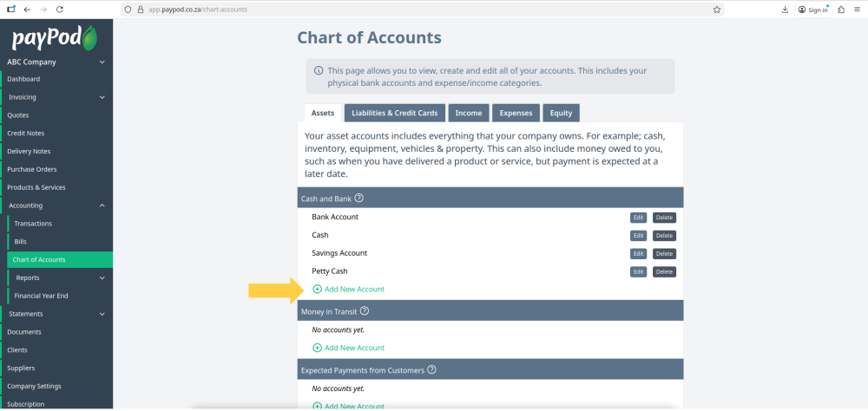Screen dimensions: 868x411
Task: Open browser downloads icon
Action: click(785, 10)
